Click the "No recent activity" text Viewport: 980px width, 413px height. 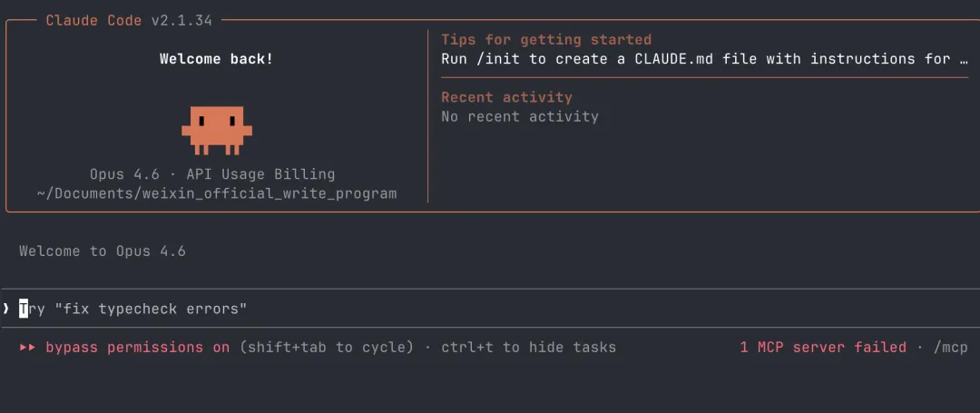(519, 116)
